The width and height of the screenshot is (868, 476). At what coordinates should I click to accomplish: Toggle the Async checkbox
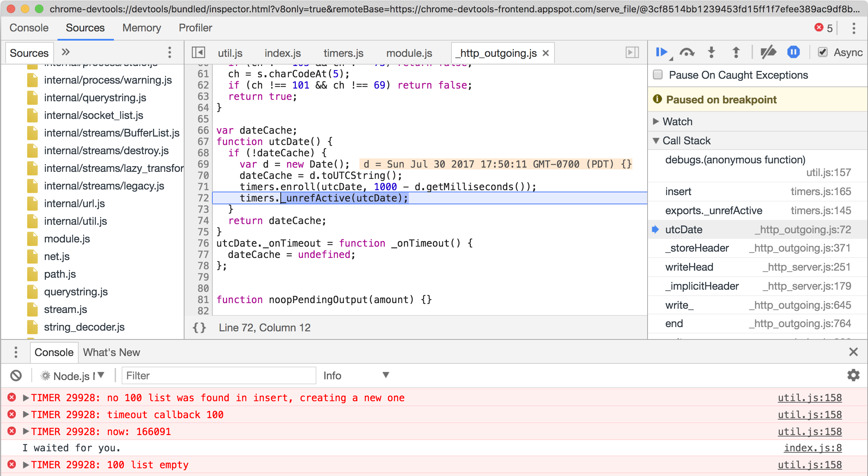click(823, 53)
